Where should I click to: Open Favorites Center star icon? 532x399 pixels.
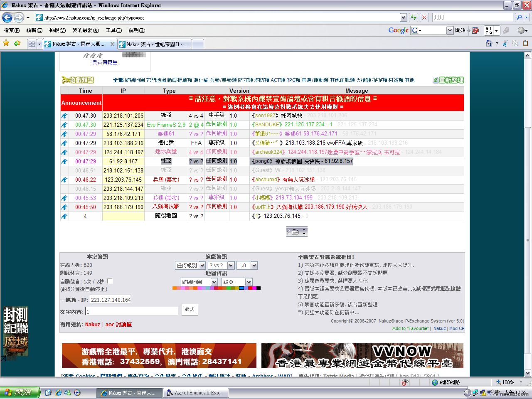(x=6, y=43)
